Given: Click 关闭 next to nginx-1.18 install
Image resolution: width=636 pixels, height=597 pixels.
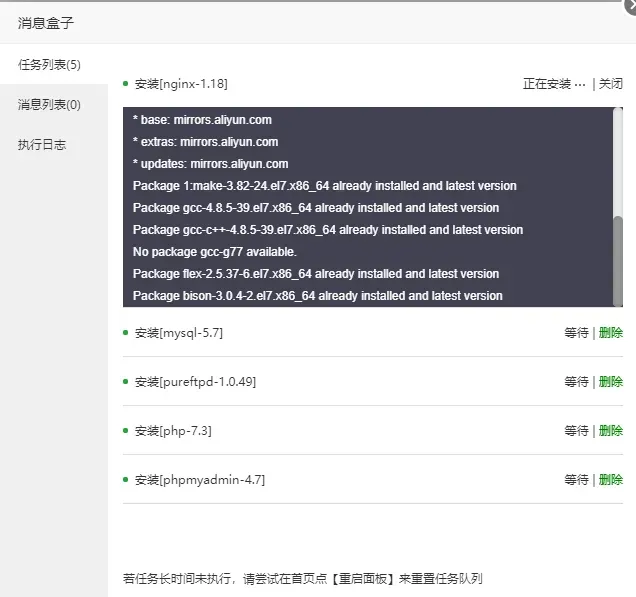Looking at the screenshot, I should click(x=610, y=84).
